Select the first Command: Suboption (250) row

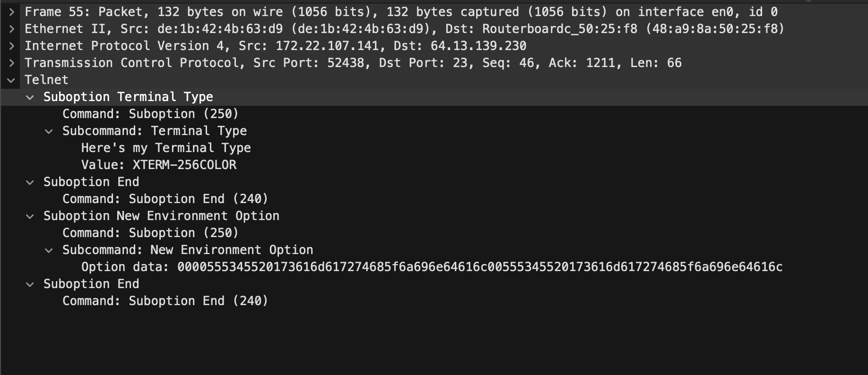150,114
